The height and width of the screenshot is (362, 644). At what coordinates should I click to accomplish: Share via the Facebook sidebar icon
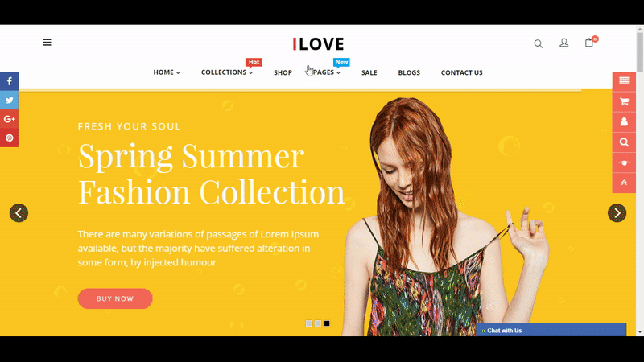pyautogui.click(x=10, y=81)
